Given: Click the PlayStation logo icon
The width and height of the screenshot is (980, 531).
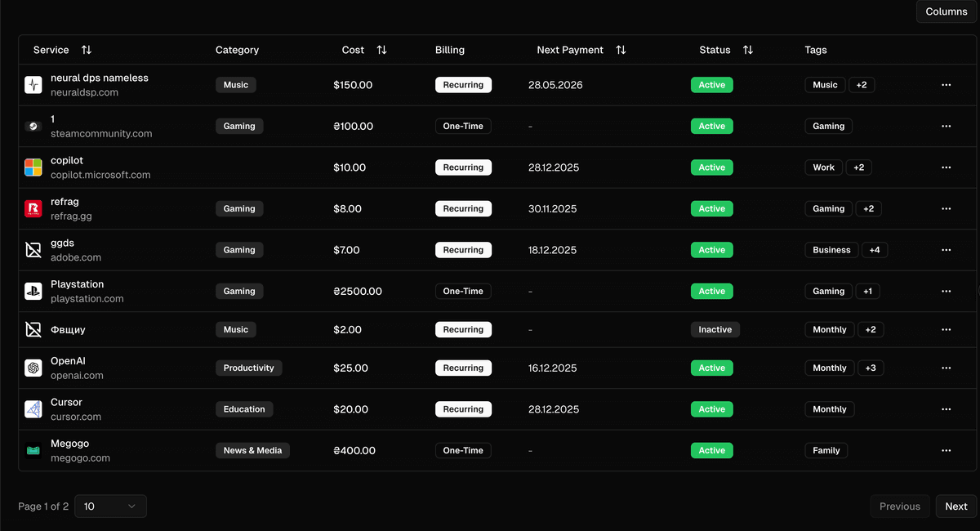Looking at the screenshot, I should coord(33,291).
